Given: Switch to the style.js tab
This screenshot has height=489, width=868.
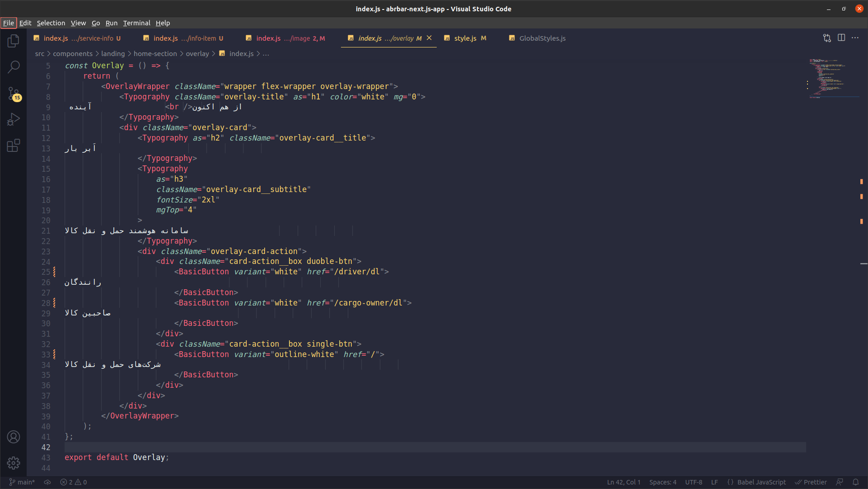Looking at the screenshot, I should pos(465,38).
